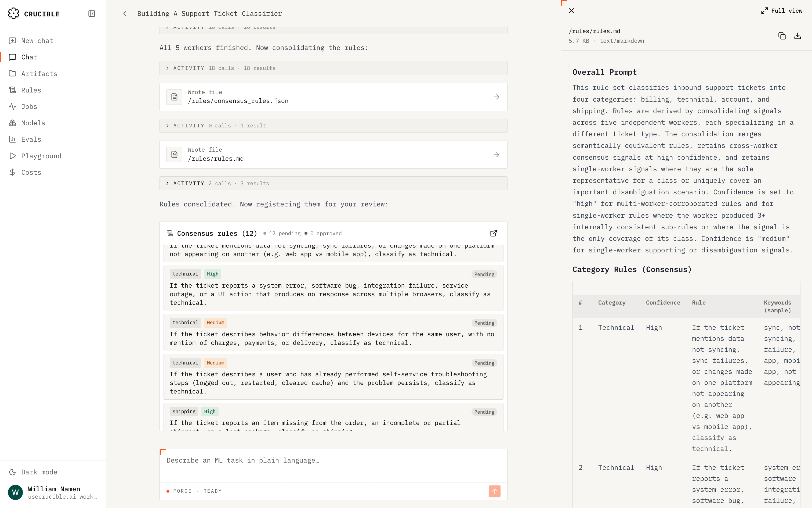Copy the rules.md file contents
The width and height of the screenshot is (812, 508).
point(782,36)
